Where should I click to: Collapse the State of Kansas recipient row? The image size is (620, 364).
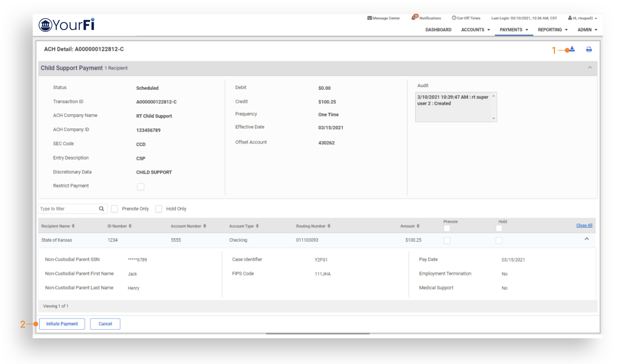pyautogui.click(x=586, y=239)
